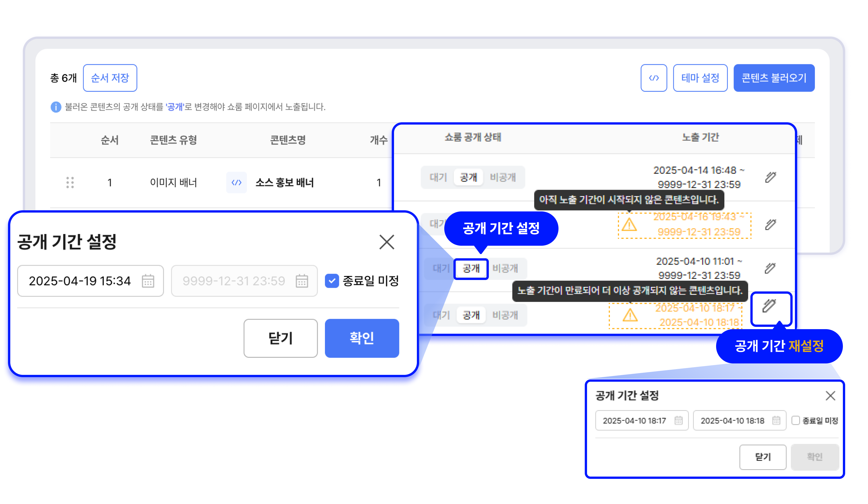Open 테마 설정
Image resolution: width=868 pixels, height=504 pixels.
click(700, 78)
